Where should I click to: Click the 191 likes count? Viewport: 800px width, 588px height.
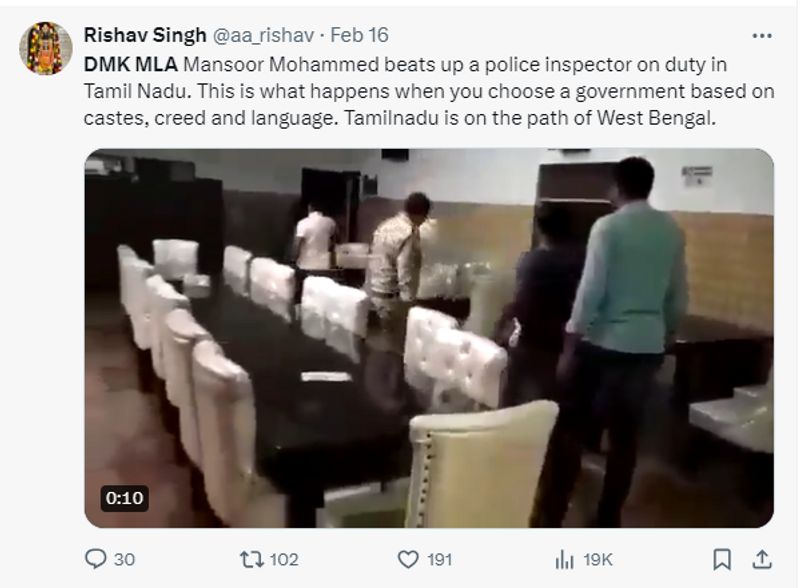coord(440,559)
